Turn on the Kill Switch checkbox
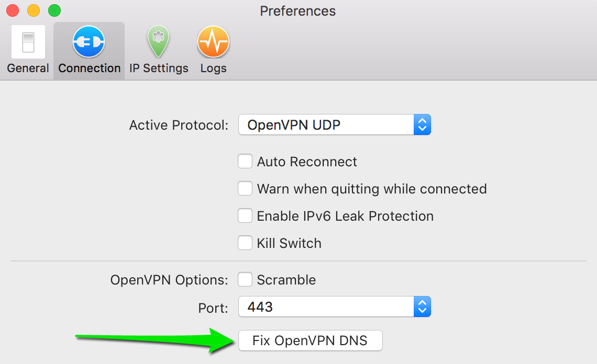 (x=245, y=243)
